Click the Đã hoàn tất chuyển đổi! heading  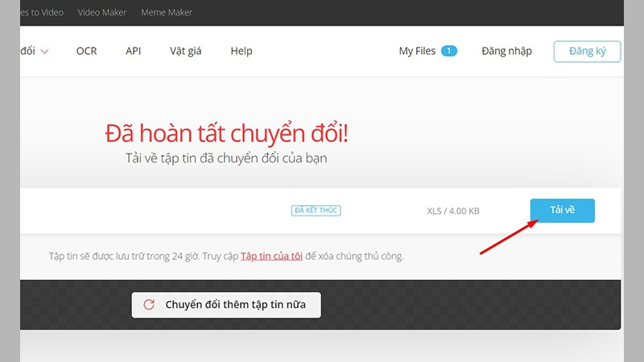tap(227, 134)
